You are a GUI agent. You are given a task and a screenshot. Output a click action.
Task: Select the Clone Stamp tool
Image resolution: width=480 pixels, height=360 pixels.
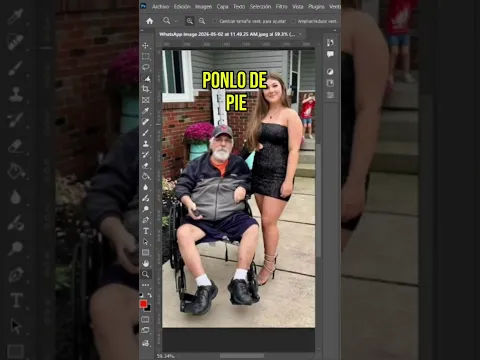click(146, 144)
